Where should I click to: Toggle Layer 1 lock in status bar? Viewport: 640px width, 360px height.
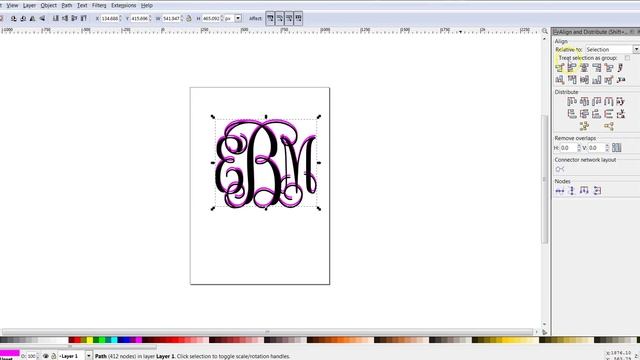click(x=53, y=356)
